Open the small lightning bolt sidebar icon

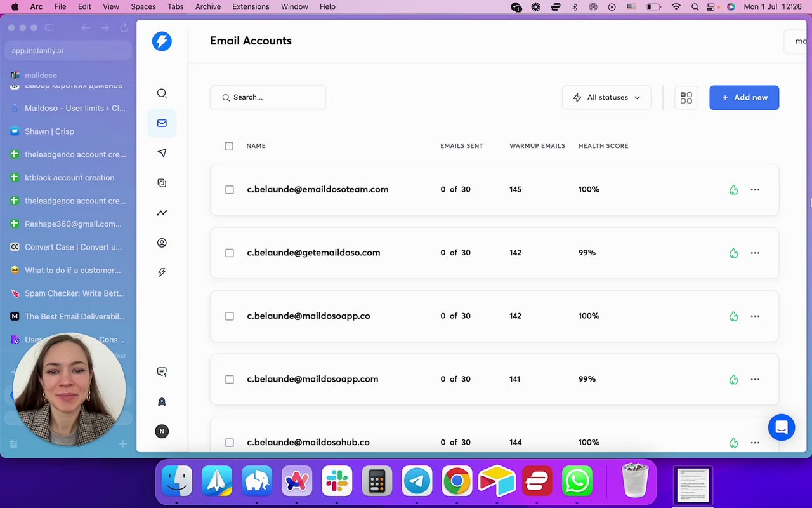pos(162,272)
